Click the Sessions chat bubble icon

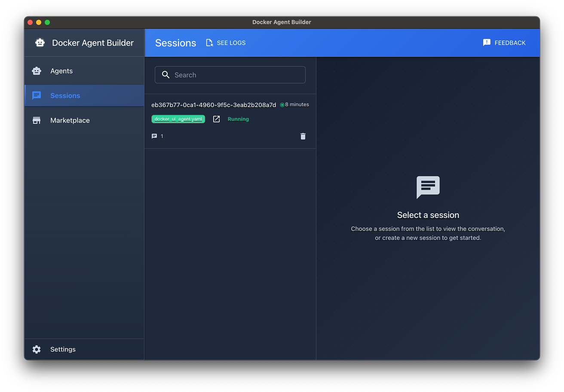37,95
